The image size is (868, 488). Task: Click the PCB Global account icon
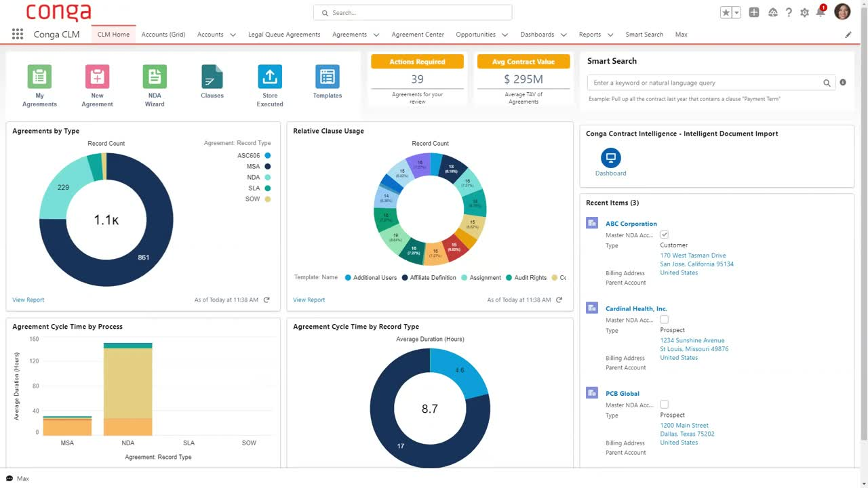pos(592,392)
